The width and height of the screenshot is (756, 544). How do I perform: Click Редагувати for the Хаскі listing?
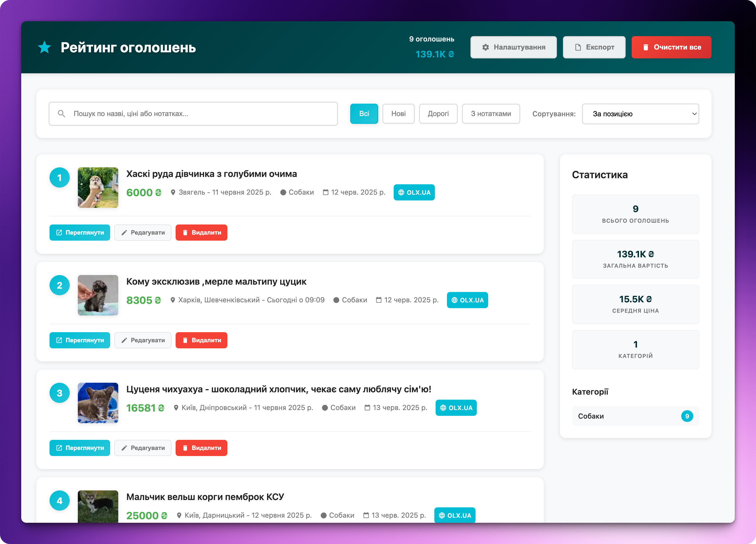(x=143, y=233)
